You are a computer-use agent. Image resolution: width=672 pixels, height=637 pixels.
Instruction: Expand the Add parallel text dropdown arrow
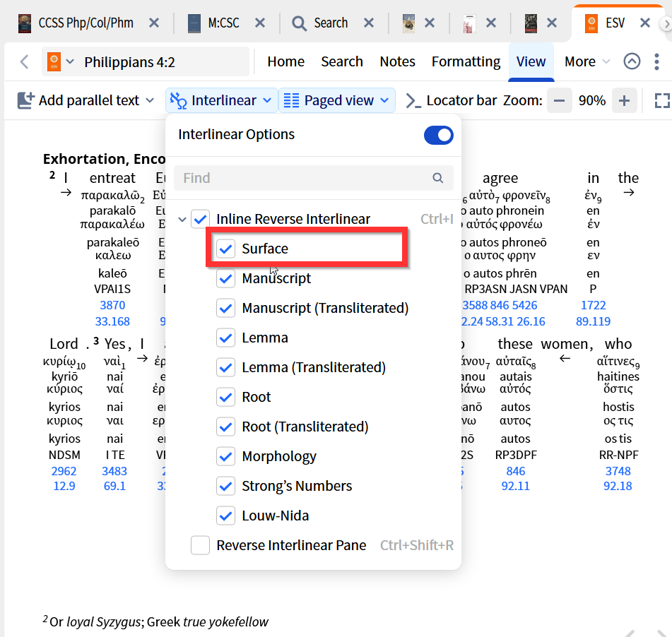pyautogui.click(x=150, y=100)
